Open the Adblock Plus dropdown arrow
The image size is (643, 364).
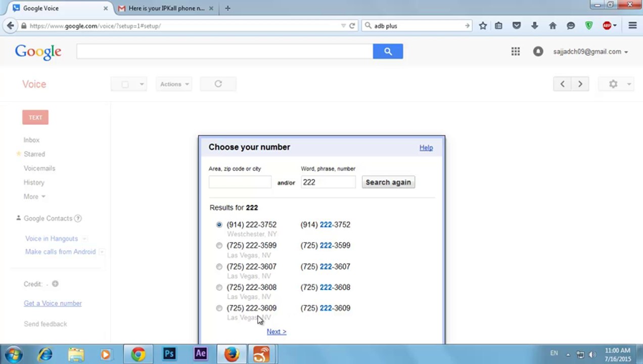tap(615, 26)
